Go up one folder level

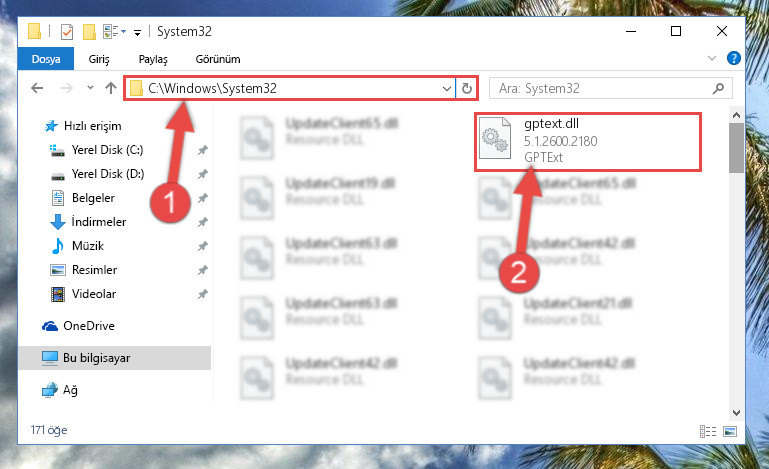pyautogui.click(x=111, y=88)
